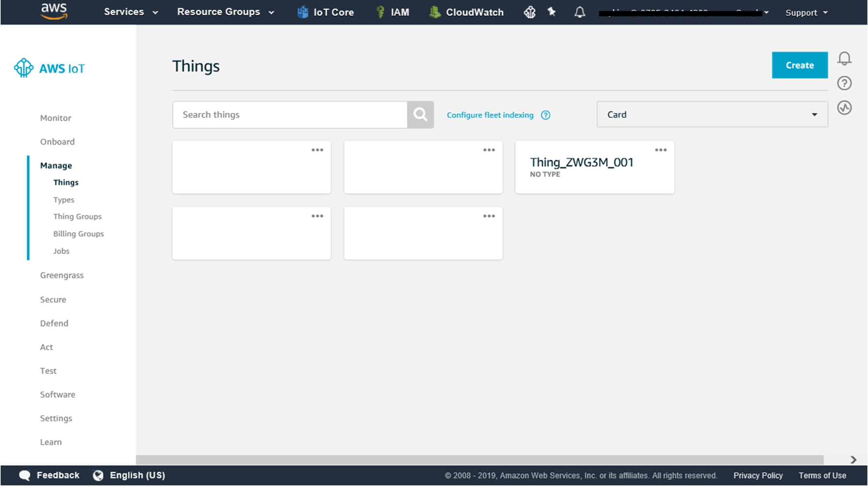The height and width of the screenshot is (486, 868).
Task: Click the notification bell in the top navigation
Action: [x=580, y=12]
